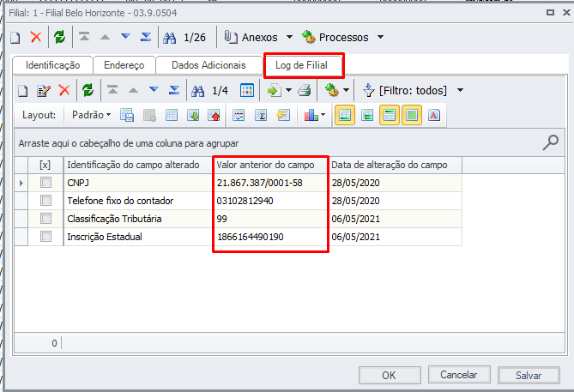Click the red Delete X in top toolbar

[36, 37]
